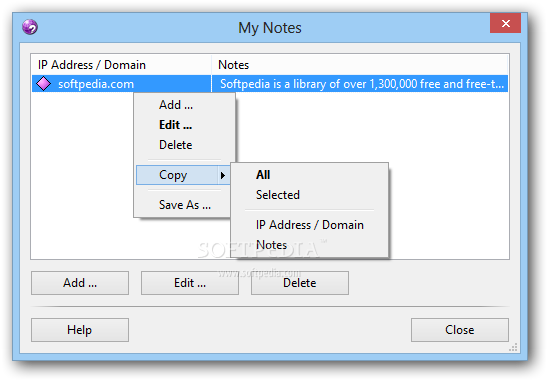
Task: Click the purple question-mark app icon in title bar
Action: [30, 27]
